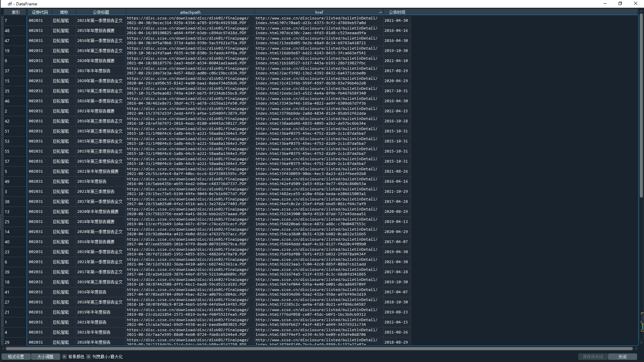Click the vertical scrollbar thumb
The height and width of the screenshot is (362, 644).
[641, 106]
